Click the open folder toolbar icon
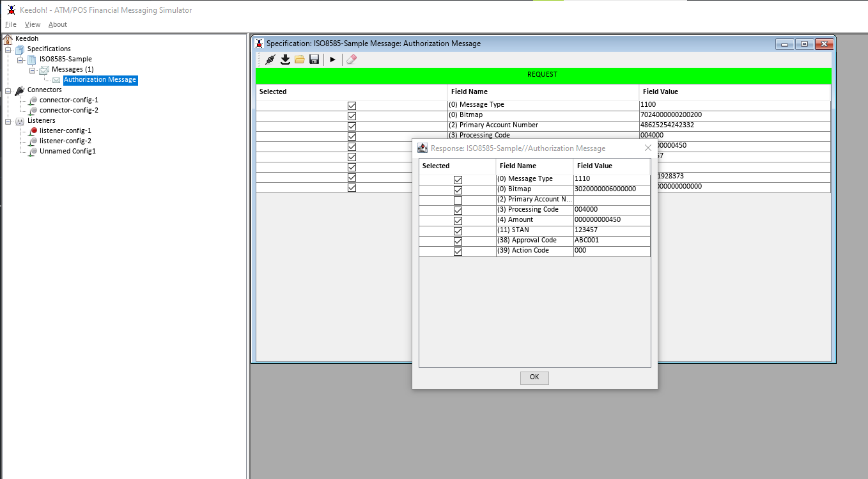This screenshot has height=479, width=868. click(299, 59)
